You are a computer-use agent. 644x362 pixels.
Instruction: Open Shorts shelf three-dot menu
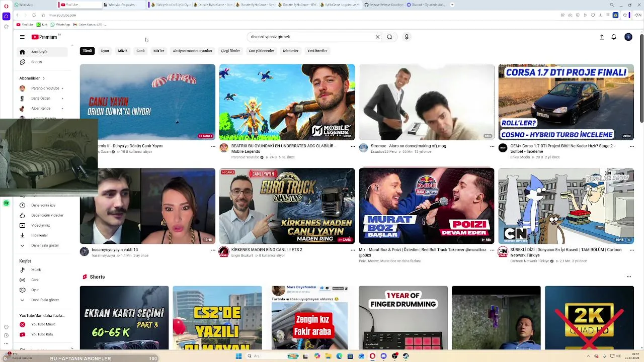pyautogui.click(x=628, y=277)
